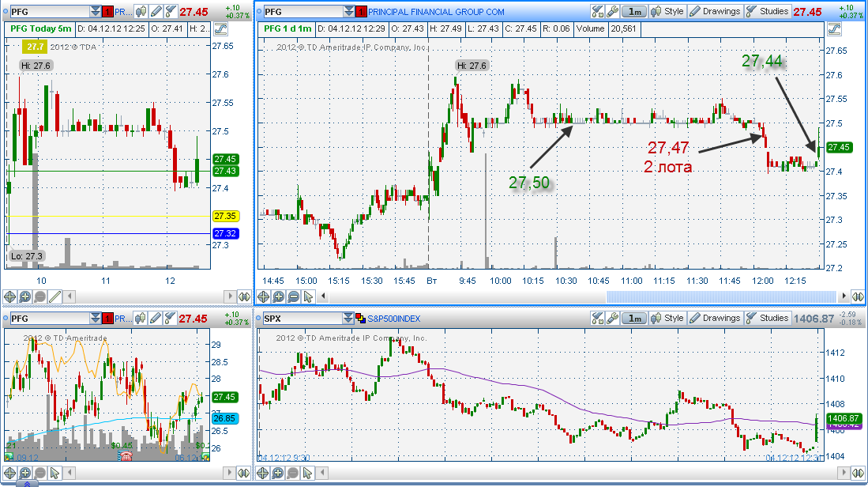Click PFG symbol field in top-left chart
This screenshot has width=868, height=487.
50,11
